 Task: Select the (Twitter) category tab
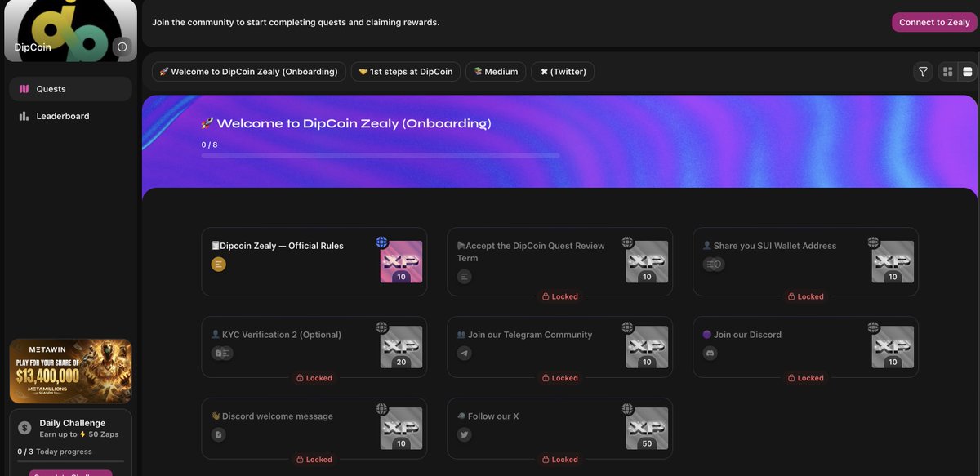(x=563, y=72)
